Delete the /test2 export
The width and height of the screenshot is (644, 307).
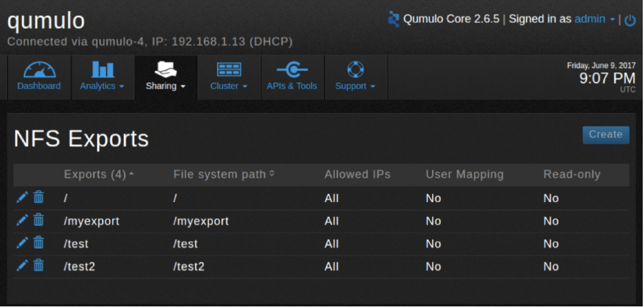(x=38, y=265)
